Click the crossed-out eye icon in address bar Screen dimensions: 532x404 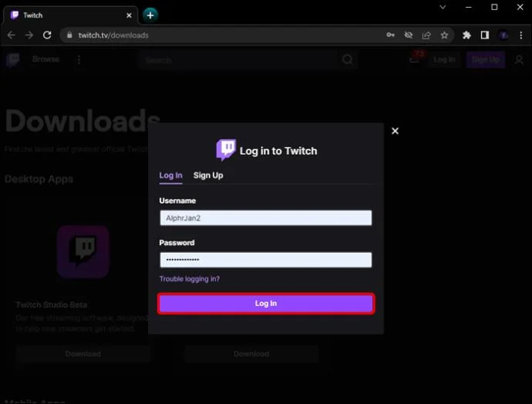tap(409, 35)
